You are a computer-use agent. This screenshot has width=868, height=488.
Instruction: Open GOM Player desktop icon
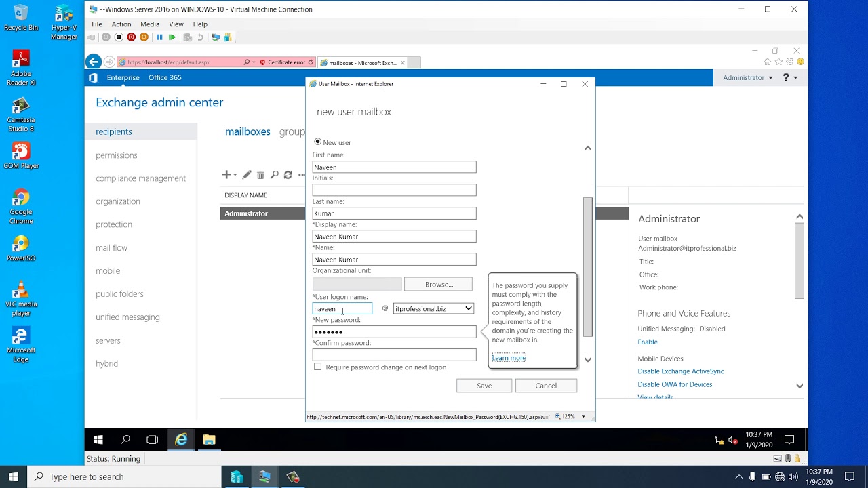point(21,155)
